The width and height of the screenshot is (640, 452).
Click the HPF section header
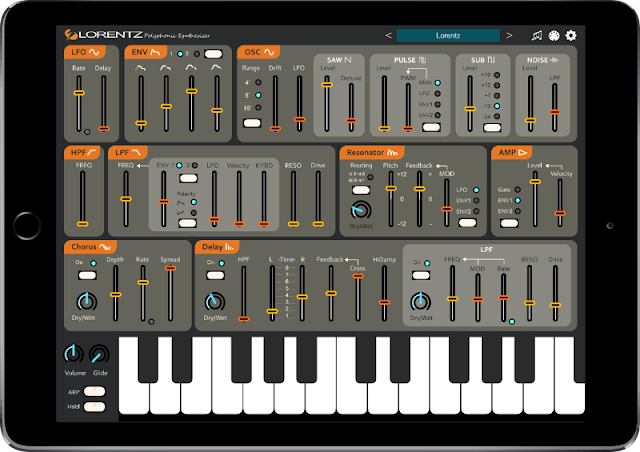[82, 152]
